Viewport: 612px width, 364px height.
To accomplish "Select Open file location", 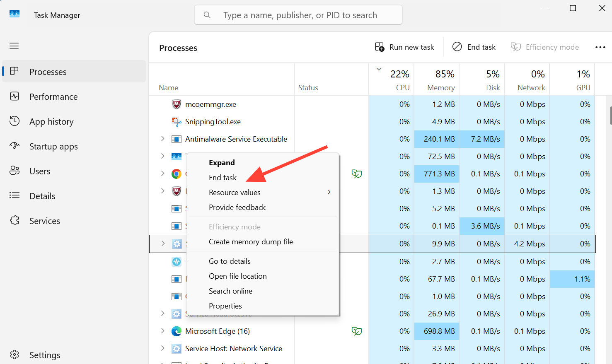I will (x=237, y=276).
